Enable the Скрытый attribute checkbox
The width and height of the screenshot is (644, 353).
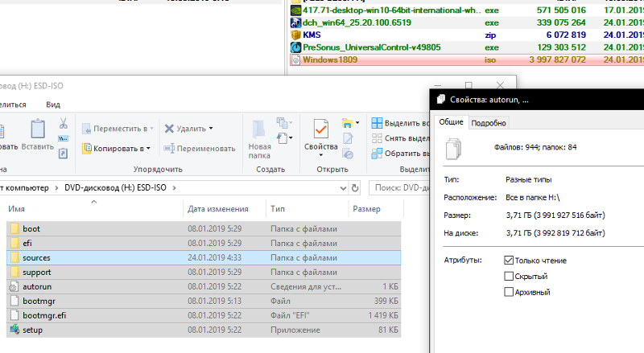pos(509,277)
